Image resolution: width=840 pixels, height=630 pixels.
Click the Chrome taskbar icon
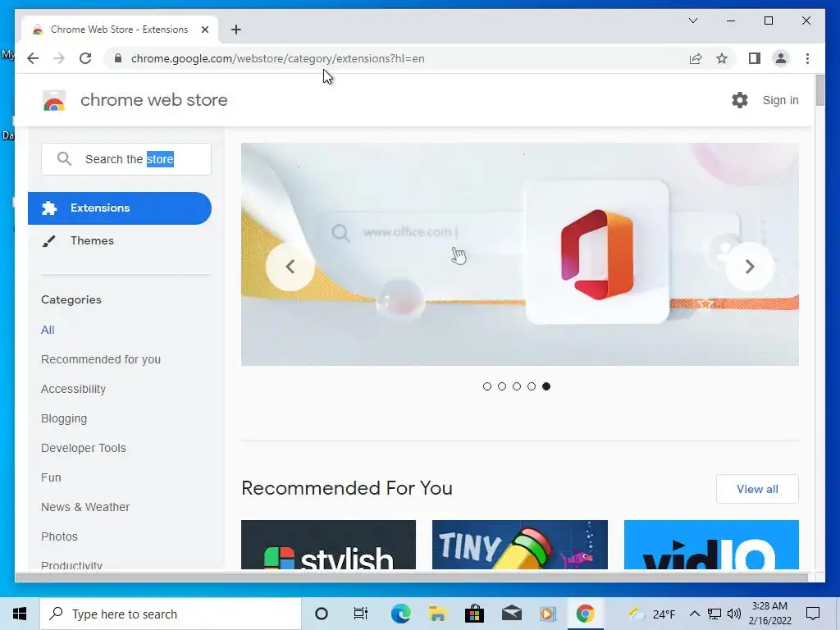coord(585,614)
